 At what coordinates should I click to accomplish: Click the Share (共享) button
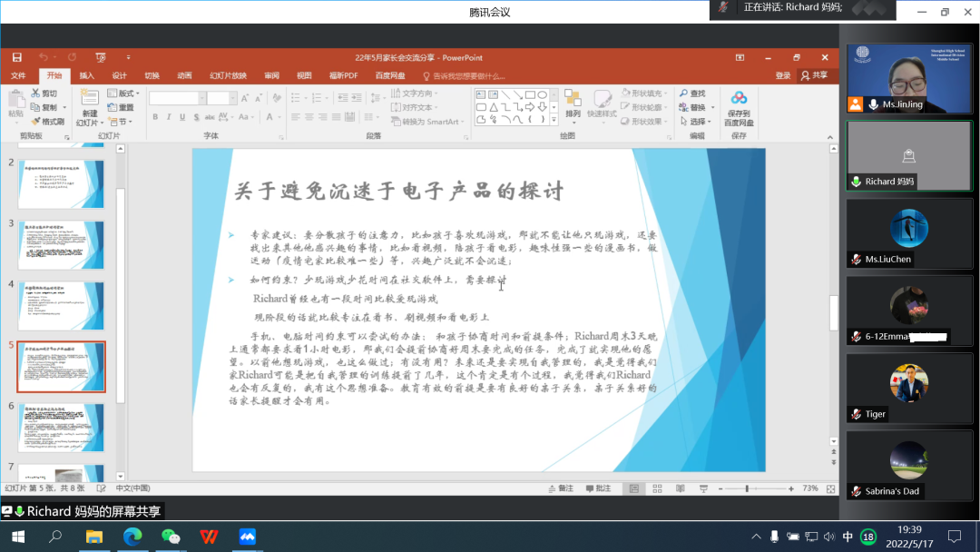coord(815,75)
